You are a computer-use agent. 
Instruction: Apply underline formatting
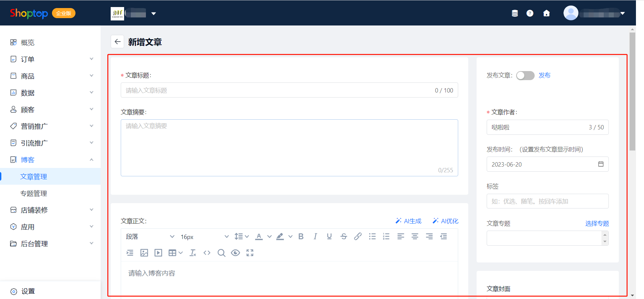[x=329, y=237]
